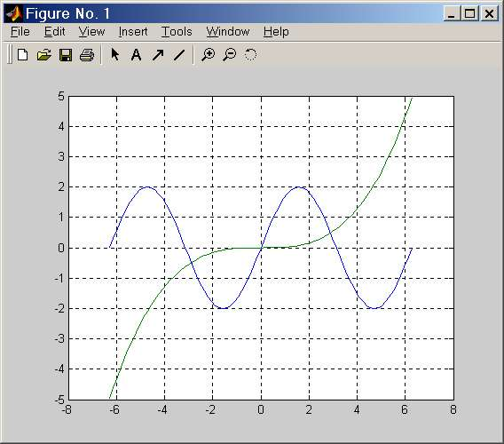Save the figure using the floppy disk icon
The height and width of the screenshot is (444, 504).
coord(66,55)
